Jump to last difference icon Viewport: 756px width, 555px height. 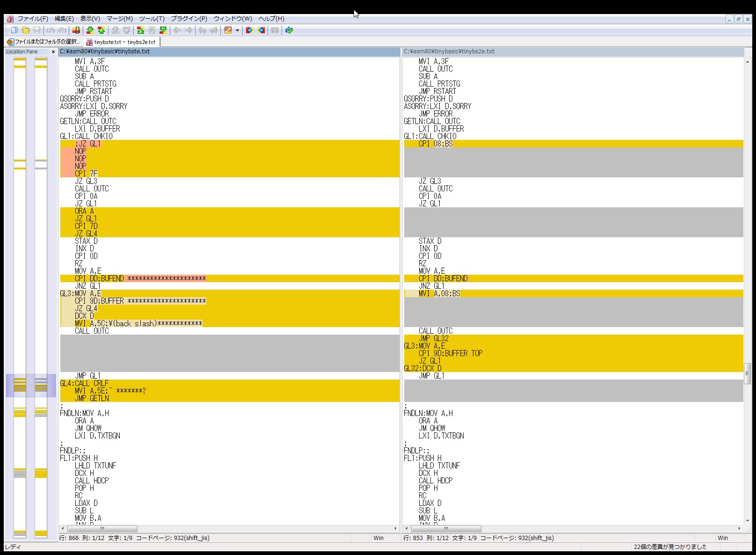click(x=163, y=30)
